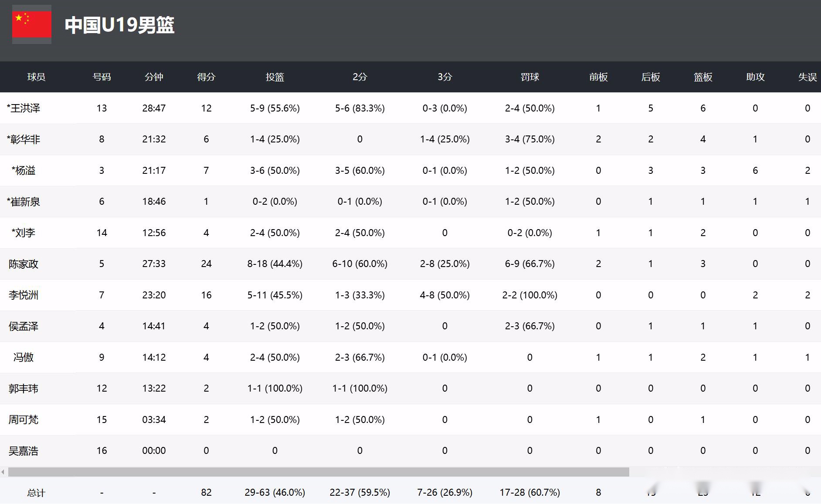Select player 王洪泽

click(25, 108)
